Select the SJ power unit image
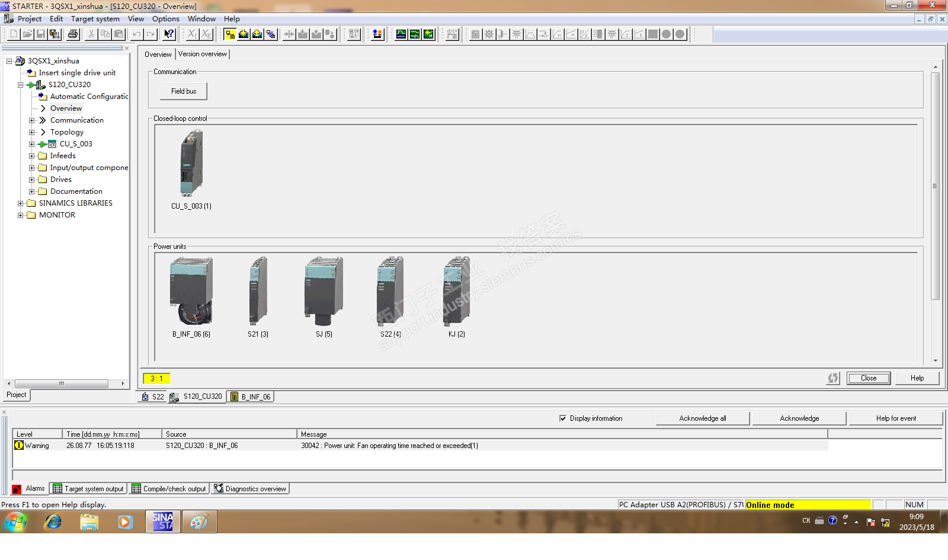 tap(324, 290)
